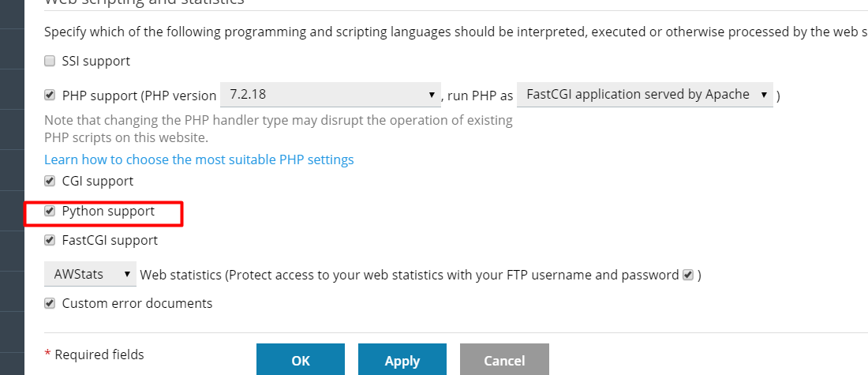Click the 'Python support' label text
Viewport: 868px width, 375px height.
109,212
